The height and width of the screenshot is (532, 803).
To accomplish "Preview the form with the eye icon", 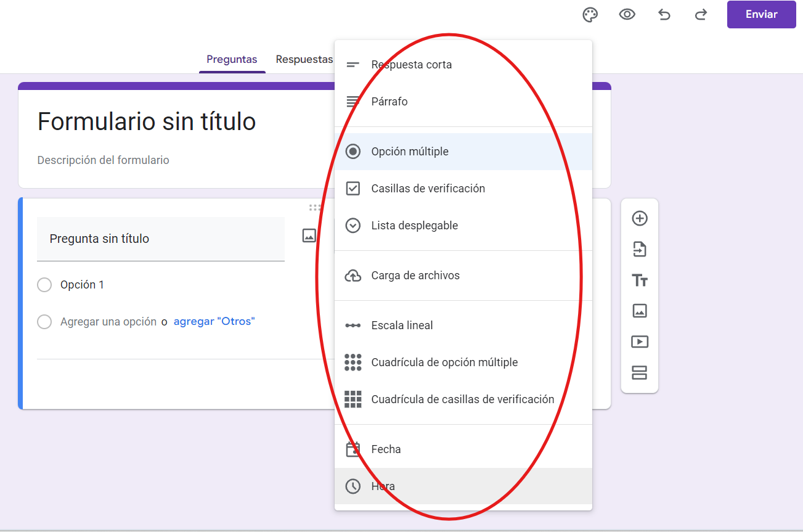I will click(627, 15).
